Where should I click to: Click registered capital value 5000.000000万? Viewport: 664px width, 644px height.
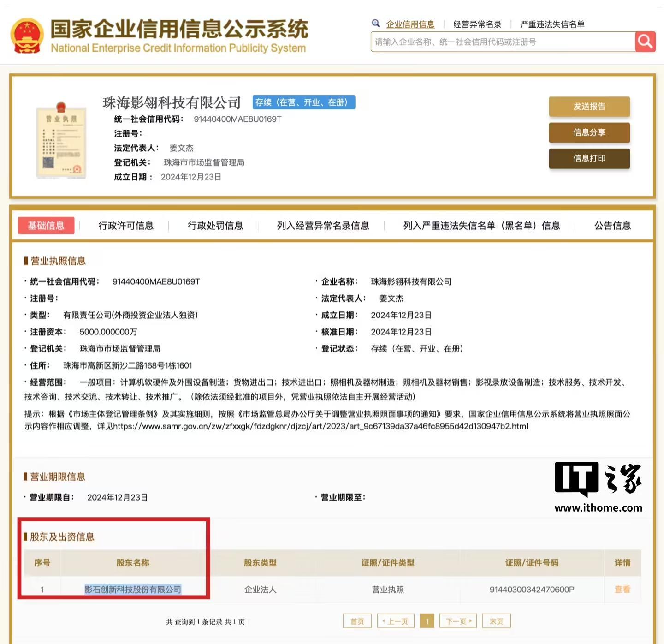click(x=108, y=332)
